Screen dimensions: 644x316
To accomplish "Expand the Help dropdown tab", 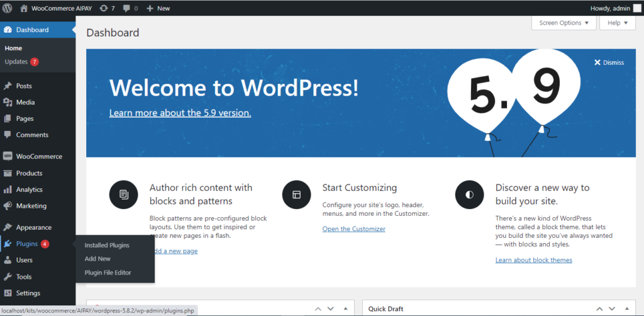I will coord(618,23).
